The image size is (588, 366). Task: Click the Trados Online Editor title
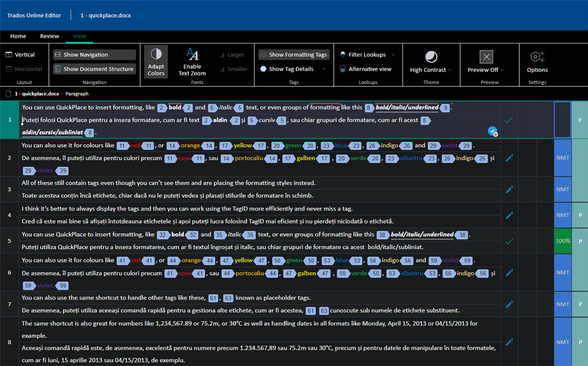(x=34, y=15)
